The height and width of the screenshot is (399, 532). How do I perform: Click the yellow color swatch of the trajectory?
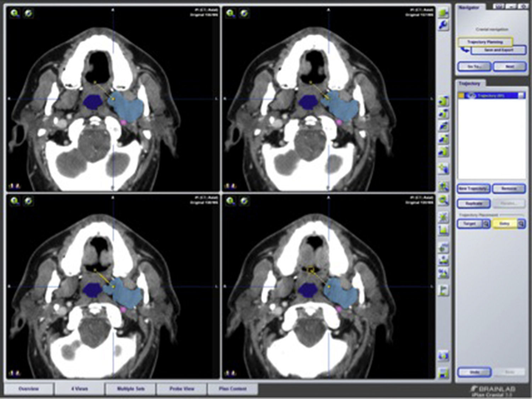coord(461,95)
